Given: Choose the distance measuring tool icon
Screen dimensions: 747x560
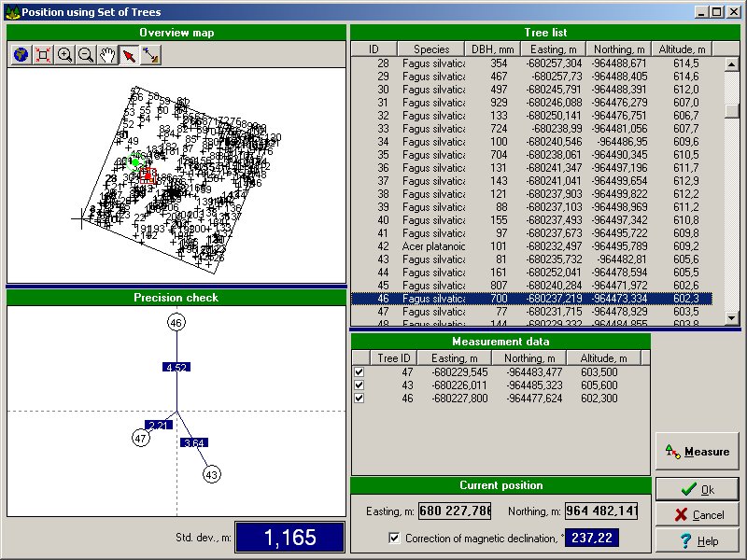Looking at the screenshot, I should [x=150, y=55].
